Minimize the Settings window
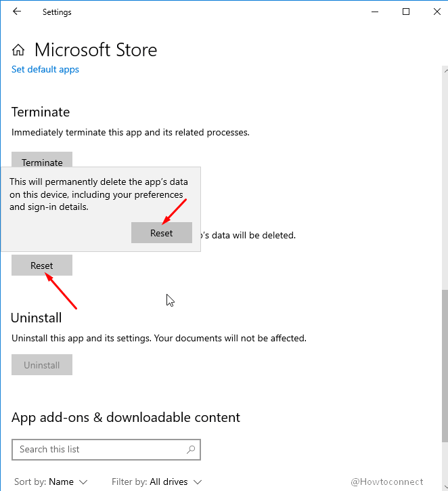 [375, 12]
